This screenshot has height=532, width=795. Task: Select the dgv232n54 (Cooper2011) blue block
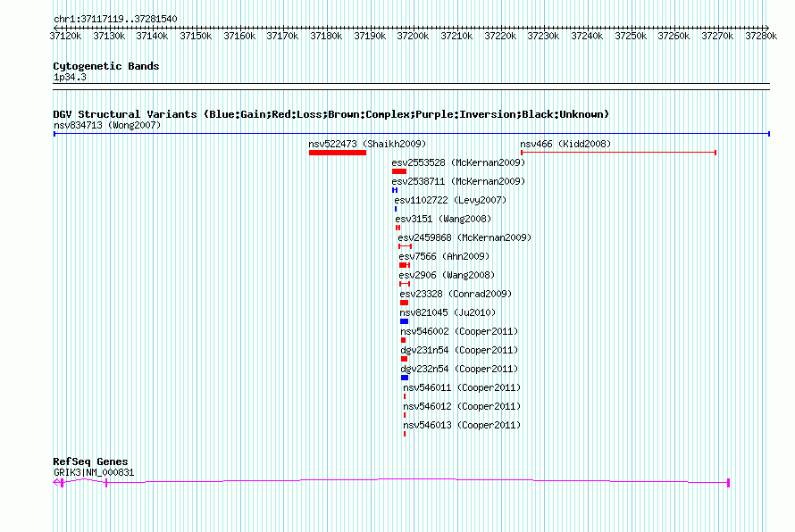click(x=405, y=378)
